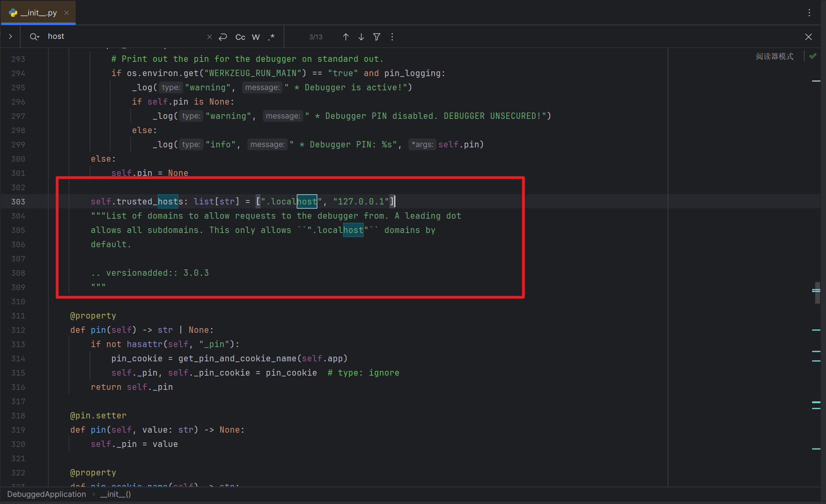Go to previous search occurrence

tap(346, 37)
